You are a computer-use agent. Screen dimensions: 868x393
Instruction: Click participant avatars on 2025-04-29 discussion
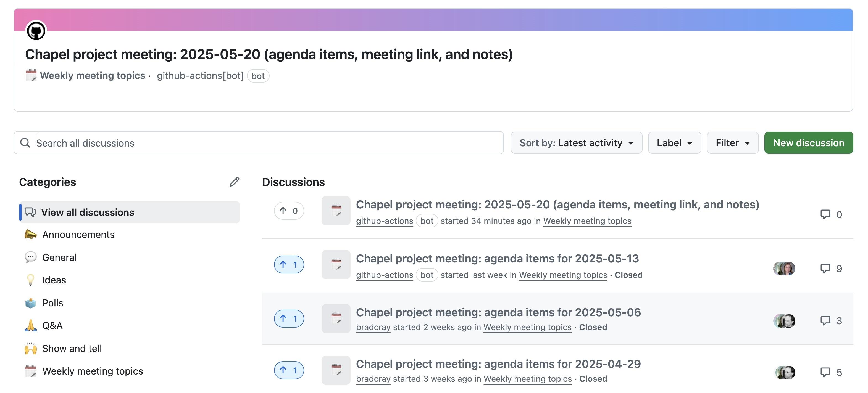coord(785,372)
